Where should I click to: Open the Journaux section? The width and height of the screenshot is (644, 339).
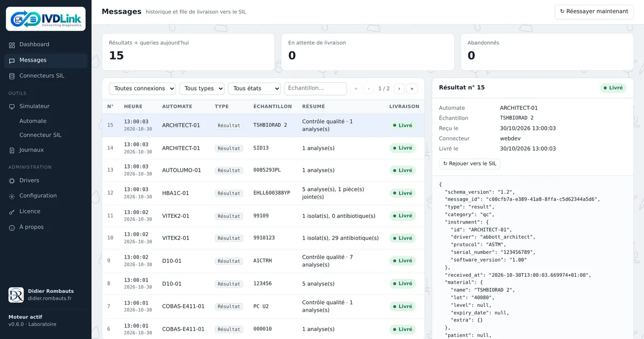click(x=46, y=150)
